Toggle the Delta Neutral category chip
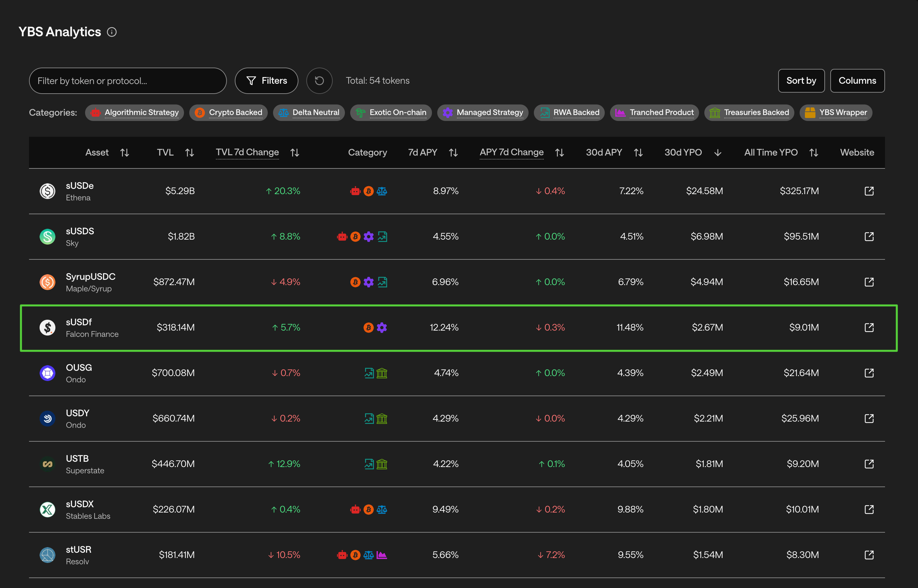This screenshot has width=918, height=588. point(309,112)
